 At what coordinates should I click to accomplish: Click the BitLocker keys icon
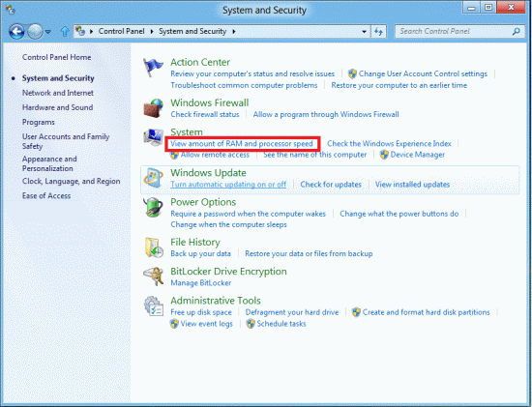[x=153, y=276]
